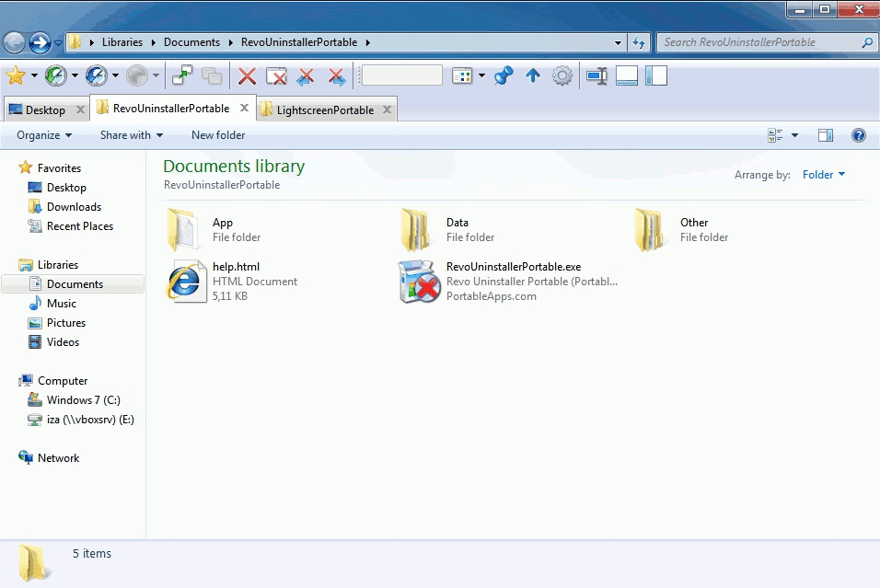Expand the blue clock icon dropdown
This screenshot has width=880, height=588.
pos(115,75)
